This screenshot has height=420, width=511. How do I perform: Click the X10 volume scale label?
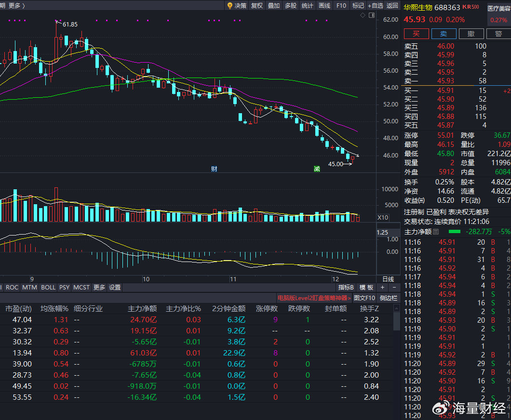[x=383, y=218]
